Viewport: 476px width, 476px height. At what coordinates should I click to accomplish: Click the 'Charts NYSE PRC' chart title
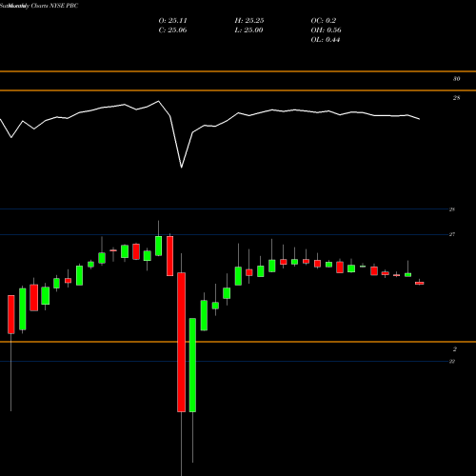(x=54, y=6)
